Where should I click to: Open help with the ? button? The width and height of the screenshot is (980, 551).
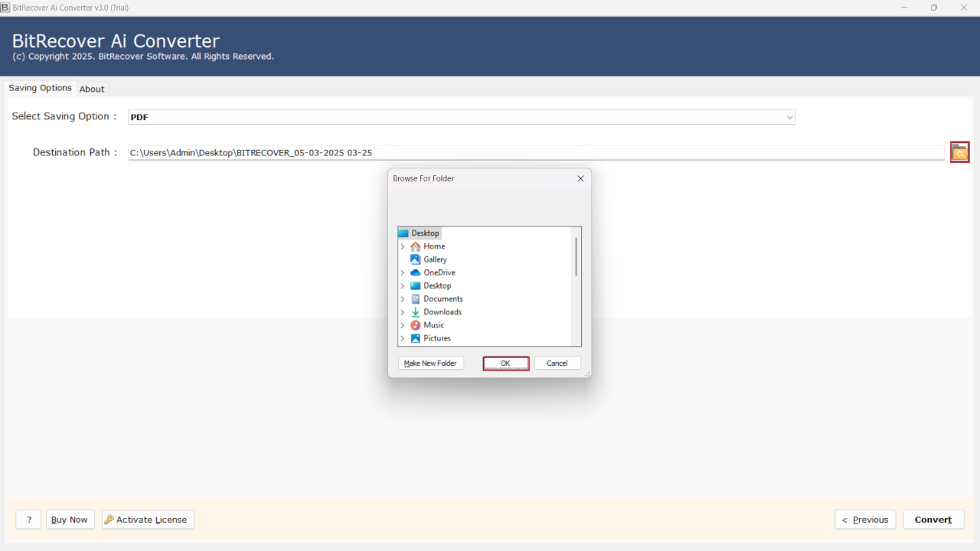[28, 520]
